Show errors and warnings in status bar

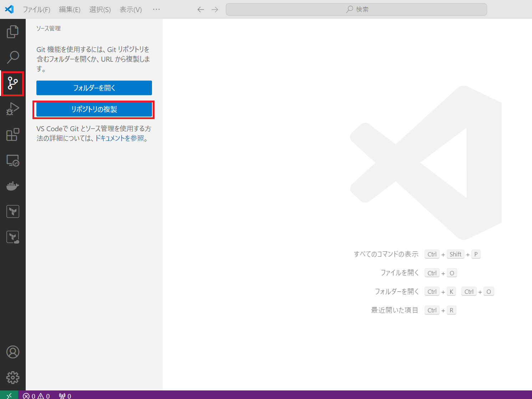click(36, 396)
